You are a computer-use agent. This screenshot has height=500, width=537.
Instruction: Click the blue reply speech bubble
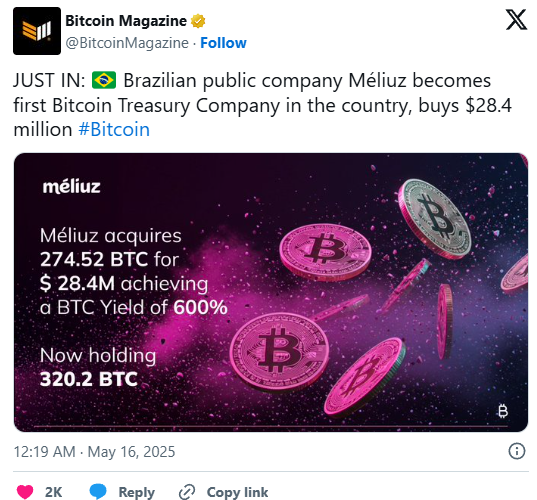(x=98, y=491)
